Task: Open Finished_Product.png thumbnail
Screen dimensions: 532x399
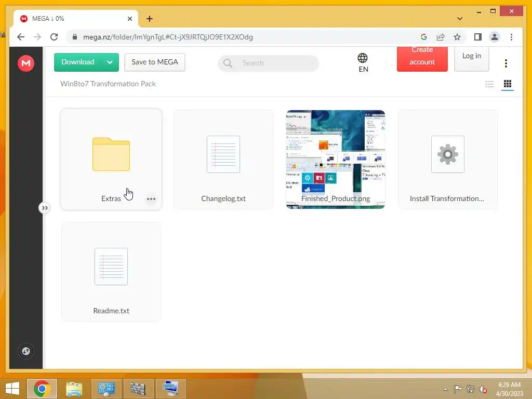Action: (336, 159)
